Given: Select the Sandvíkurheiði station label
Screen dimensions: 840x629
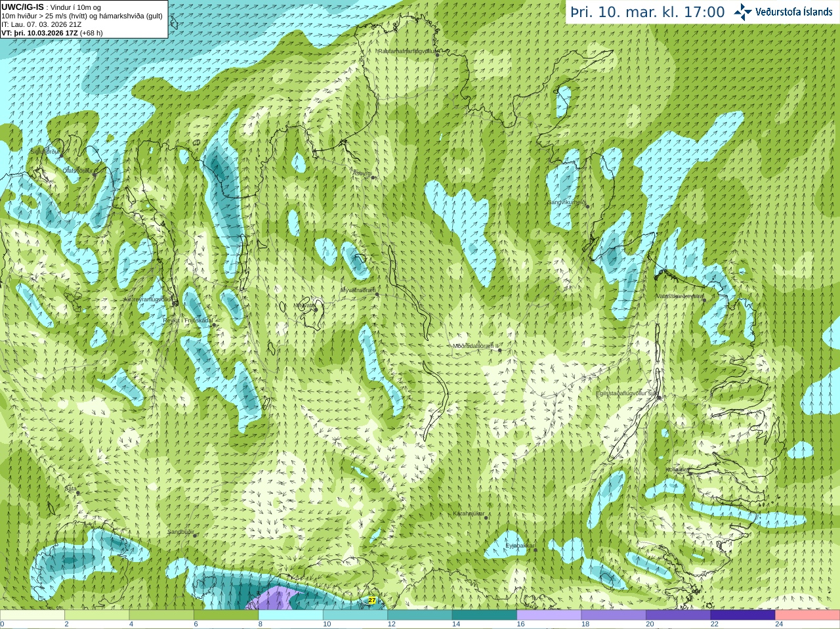Looking at the screenshot, I should click(x=567, y=202).
